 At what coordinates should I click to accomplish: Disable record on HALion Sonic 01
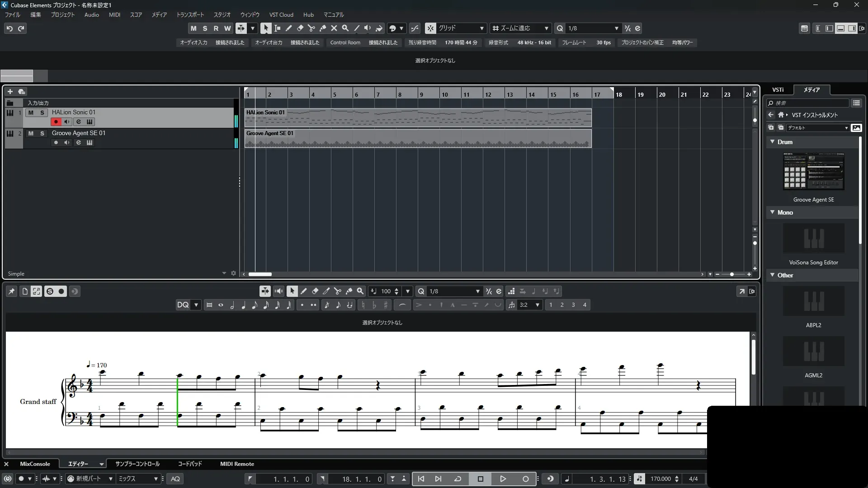[56, 122]
